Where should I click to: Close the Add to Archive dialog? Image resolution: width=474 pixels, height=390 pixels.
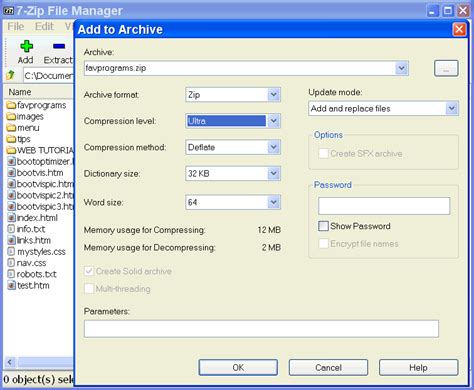click(x=459, y=30)
